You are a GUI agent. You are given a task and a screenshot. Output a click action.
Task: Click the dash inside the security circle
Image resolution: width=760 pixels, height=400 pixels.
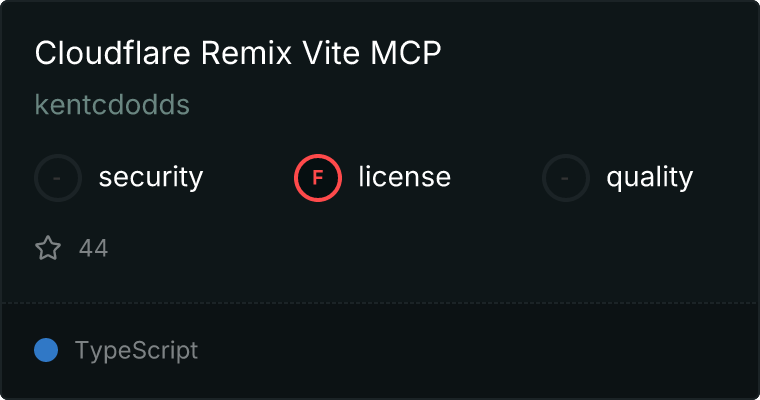click(x=57, y=178)
